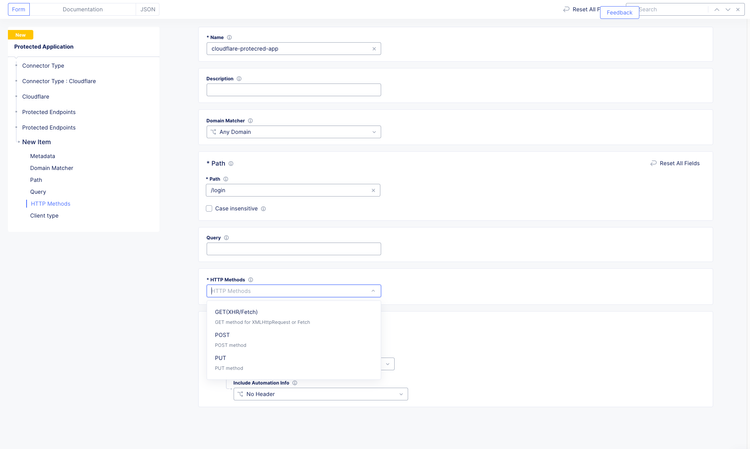Clear the Name field with its X icon

click(x=374, y=49)
